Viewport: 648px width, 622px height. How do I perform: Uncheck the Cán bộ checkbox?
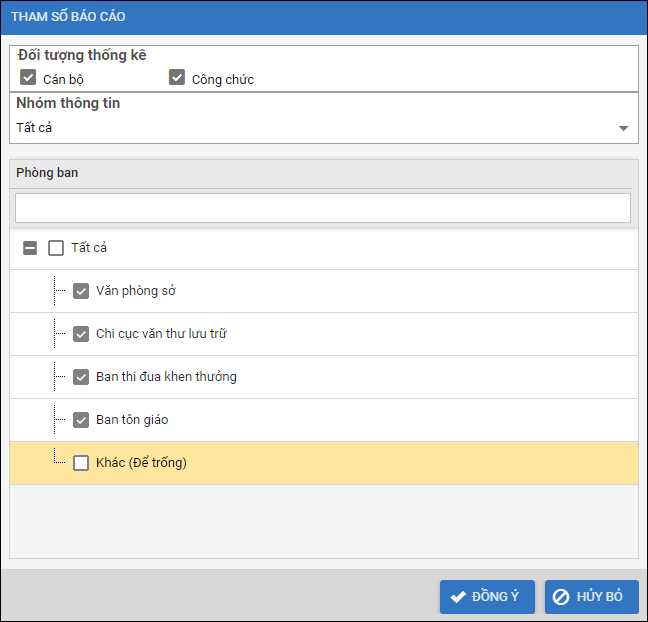coord(28,78)
